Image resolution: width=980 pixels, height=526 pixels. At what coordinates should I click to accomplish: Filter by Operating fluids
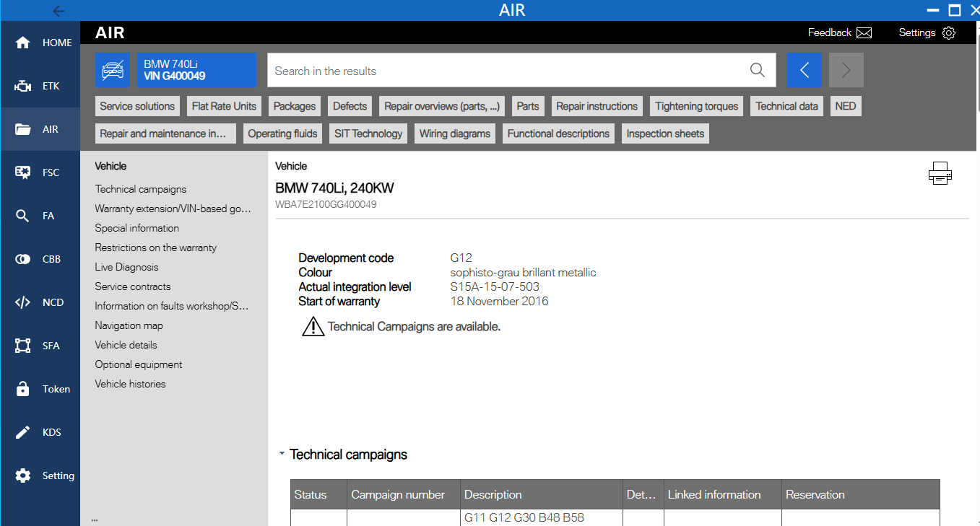283,133
